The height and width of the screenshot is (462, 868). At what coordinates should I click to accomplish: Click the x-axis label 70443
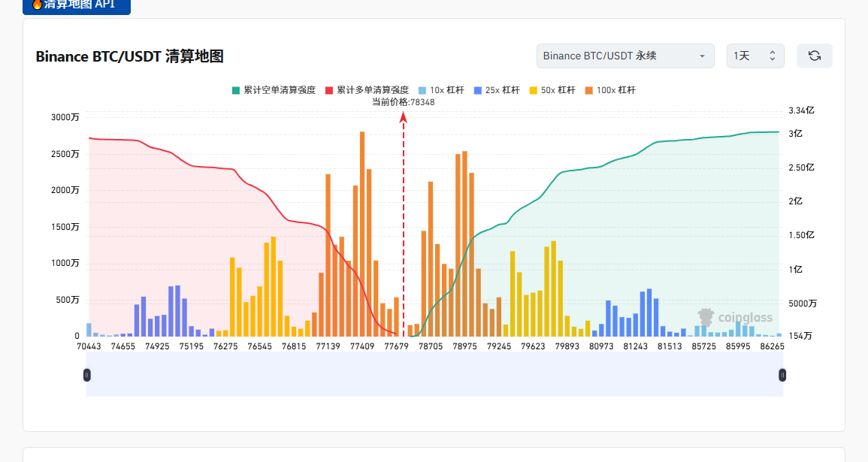(x=89, y=346)
